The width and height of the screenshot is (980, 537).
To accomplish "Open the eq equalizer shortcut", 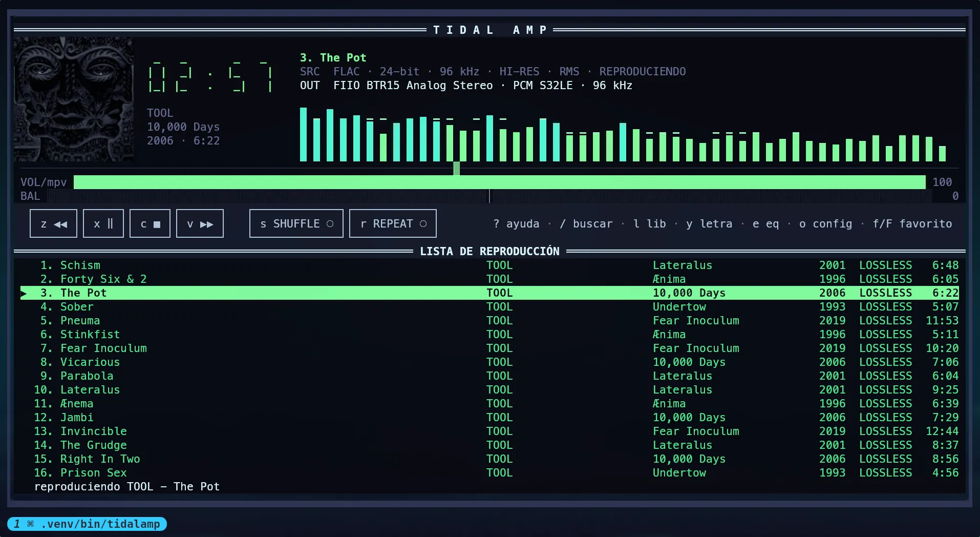I will point(766,224).
